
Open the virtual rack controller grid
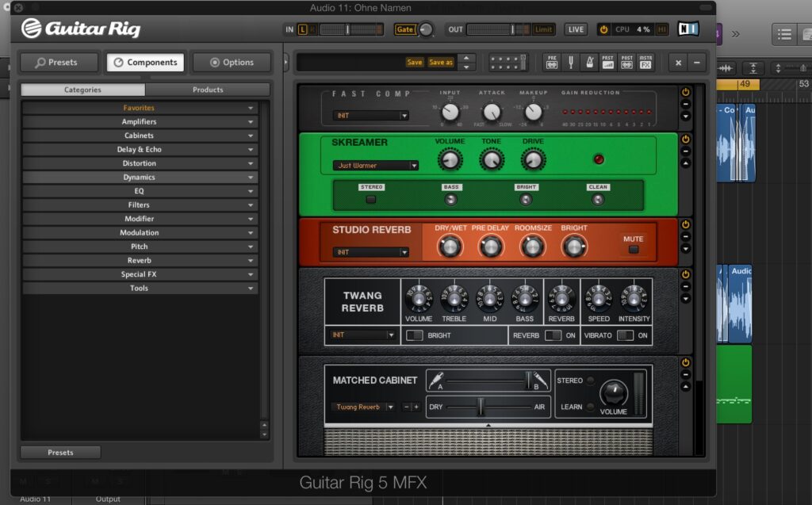pos(508,62)
